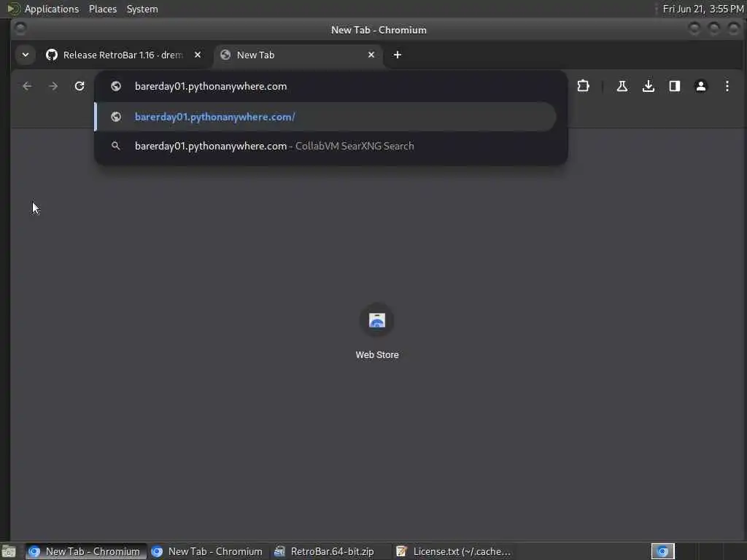The height and width of the screenshot is (560, 747).
Task: Open License.txt taskbar window
Action: point(452,551)
